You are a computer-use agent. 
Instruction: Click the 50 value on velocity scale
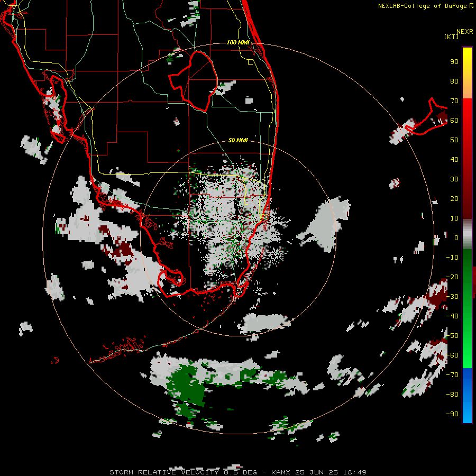click(454, 140)
